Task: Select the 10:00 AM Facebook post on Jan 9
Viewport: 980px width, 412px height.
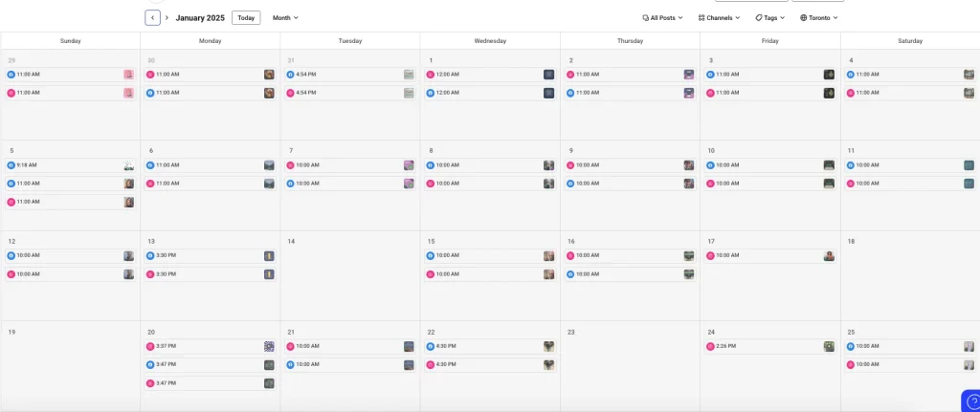Action: [x=630, y=184]
